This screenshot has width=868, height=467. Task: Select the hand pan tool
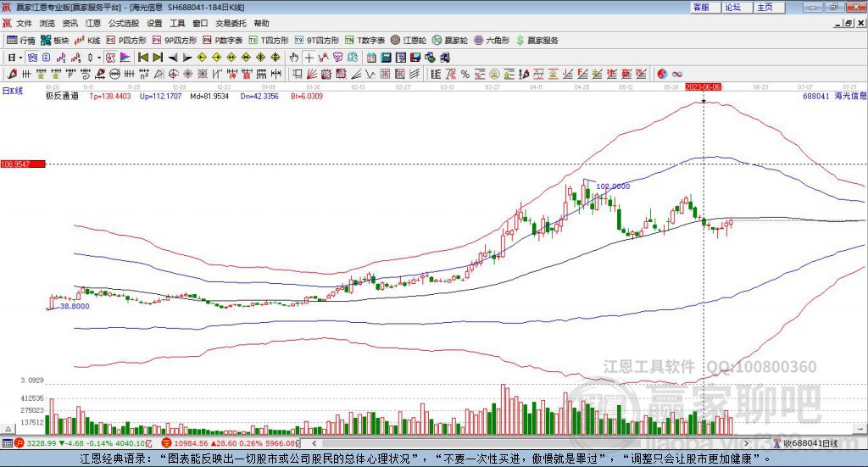(294, 58)
